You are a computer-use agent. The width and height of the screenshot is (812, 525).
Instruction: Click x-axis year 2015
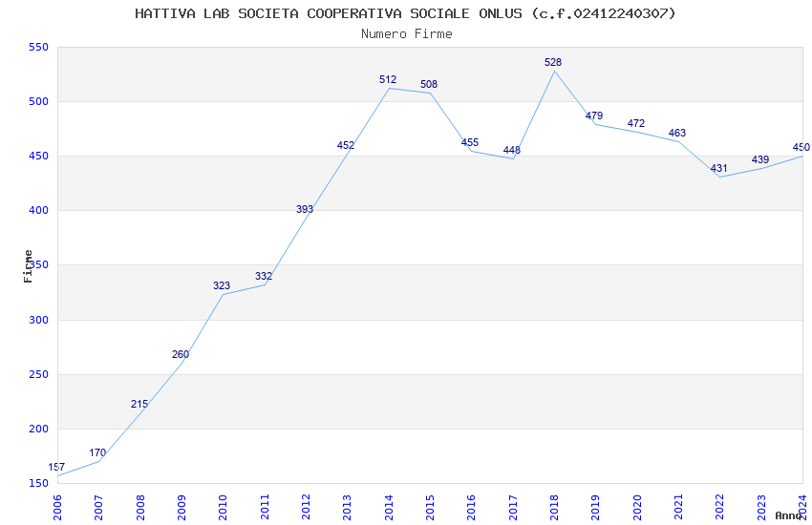tap(430, 507)
